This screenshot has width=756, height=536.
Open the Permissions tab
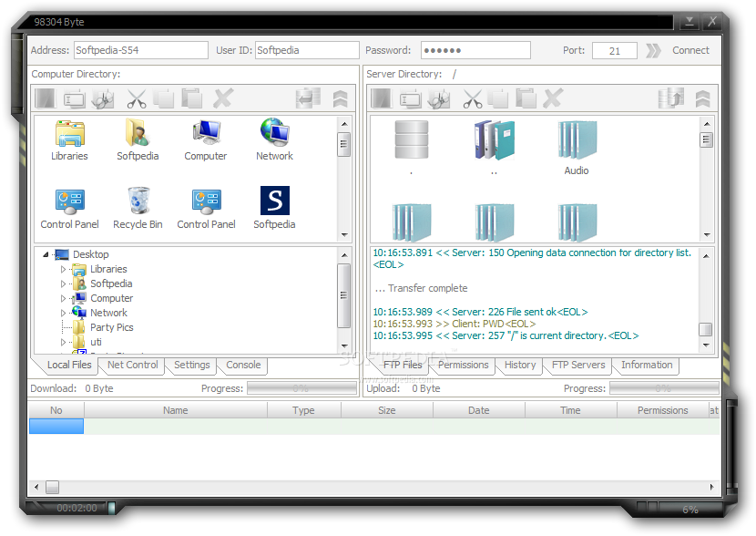[x=464, y=366]
